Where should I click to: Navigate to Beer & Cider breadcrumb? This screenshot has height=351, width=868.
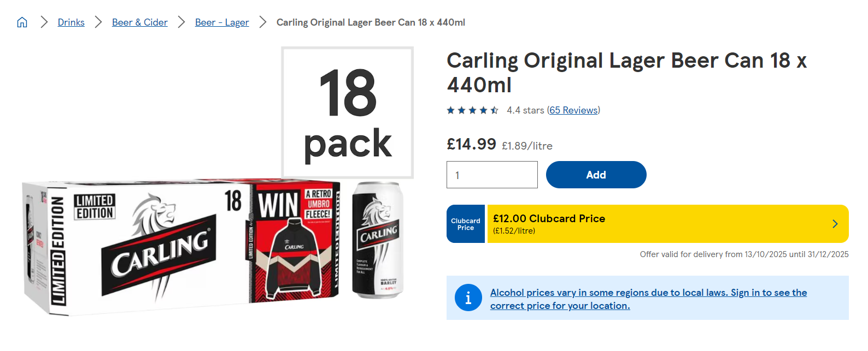pos(140,22)
